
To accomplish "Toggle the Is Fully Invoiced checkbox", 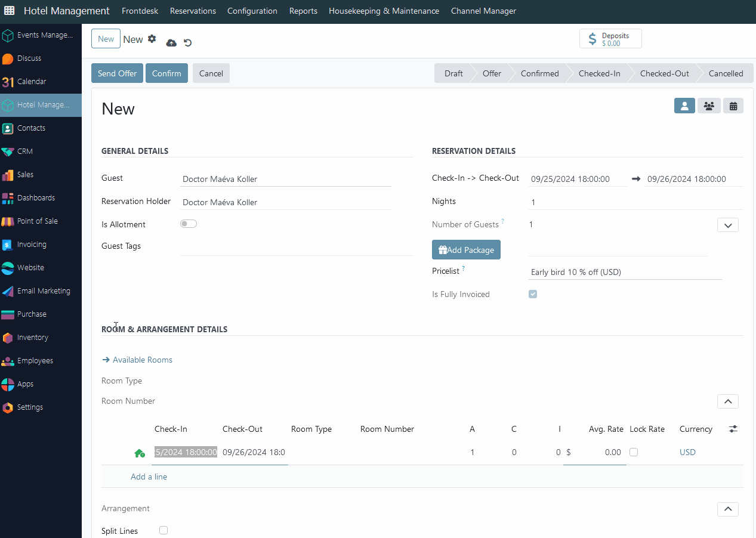I will [x=533, y=294].
